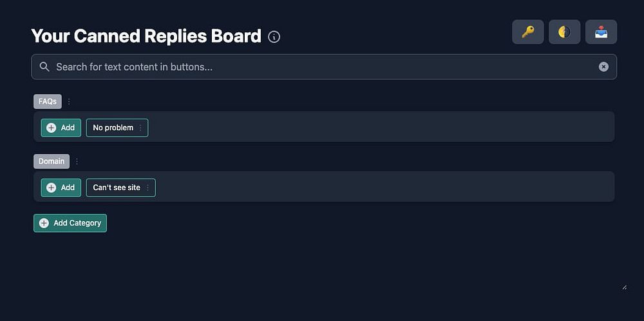The height and width of the screenshot is (321, 644).
Task: Toggle dark/light theme with the half-moon button
Action: [x=565, y=32]
